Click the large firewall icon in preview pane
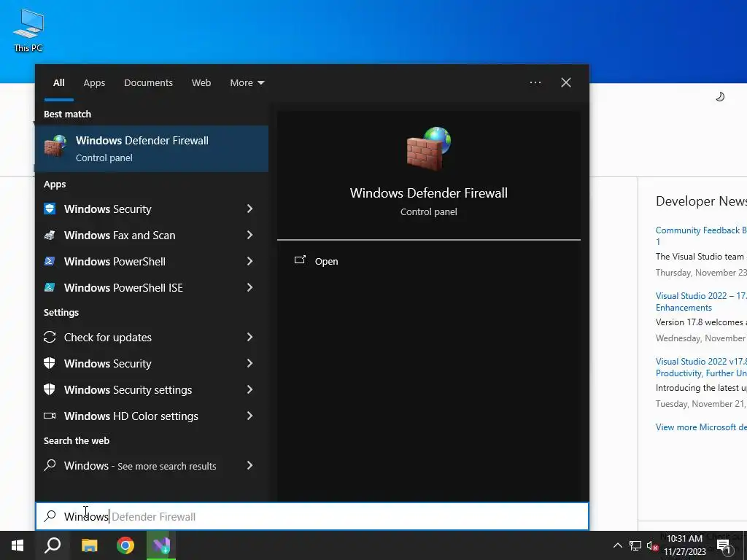Screen dimensions: 747x560 428,149
